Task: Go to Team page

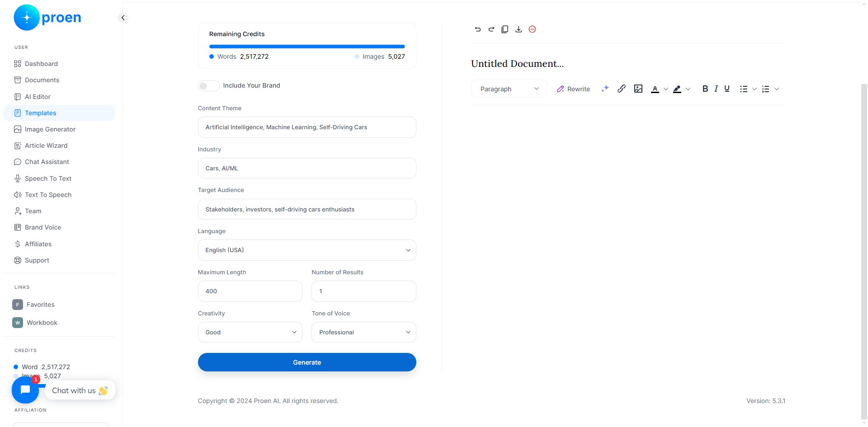Action: click(59, 211)
